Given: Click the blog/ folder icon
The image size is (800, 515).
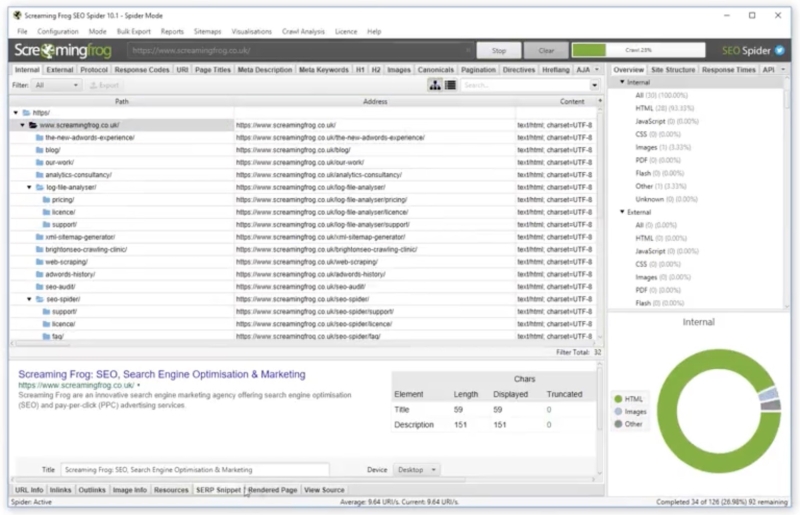Looking at the screenshot, I should [x=39, y=150].
